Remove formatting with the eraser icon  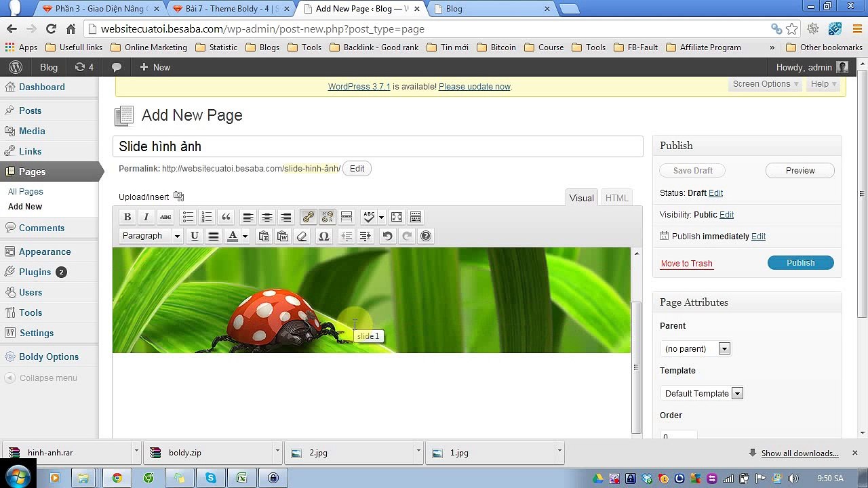(x=302, y=236)
